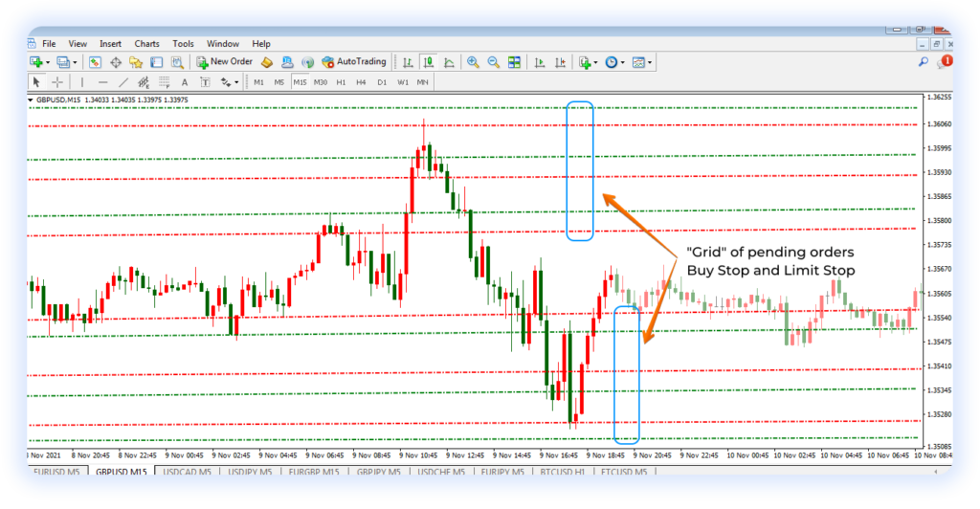The width and height of the screenshot is (980, 509).
Task: Open the Charts menu
Action: (x=146, y=44)
